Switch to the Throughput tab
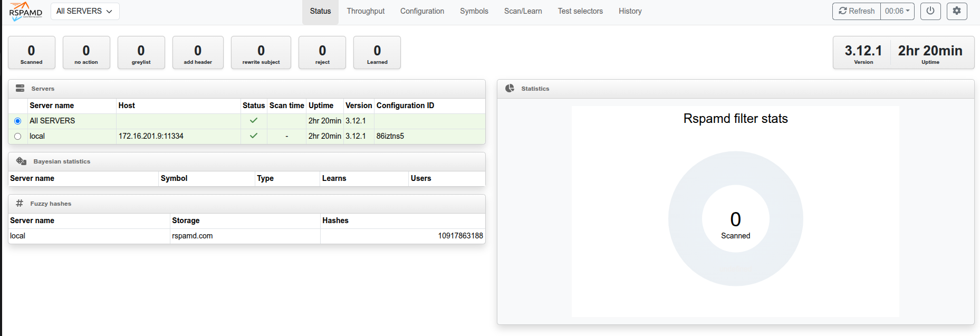 pos(366,11)
